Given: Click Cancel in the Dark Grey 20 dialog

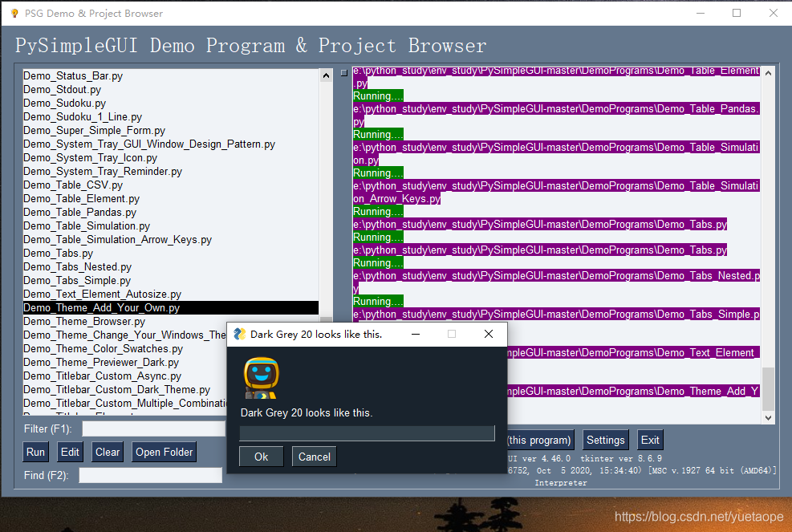Looking at the screenshot, I should tap(315, 457).
